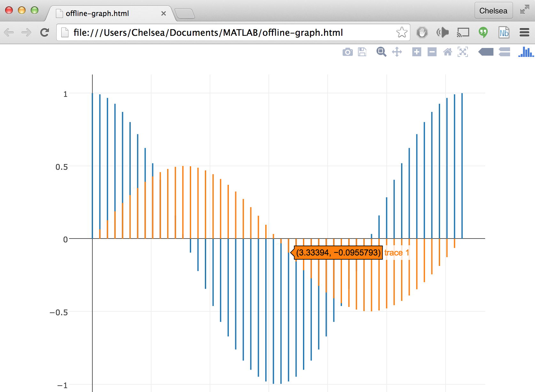This screenshot has height=392, width=535.
Task: Enable compare data on hover mode
Action: tap(504, 52)
